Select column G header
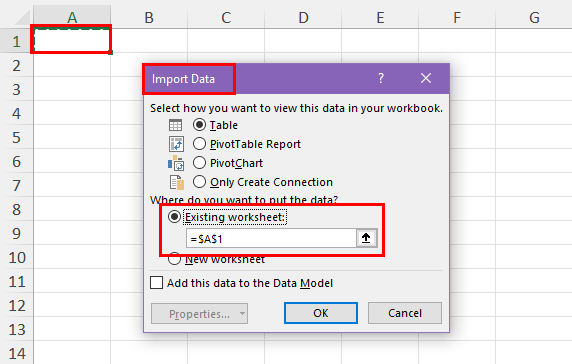Screen dimensions: 572x364 click(x=534, y=17)
